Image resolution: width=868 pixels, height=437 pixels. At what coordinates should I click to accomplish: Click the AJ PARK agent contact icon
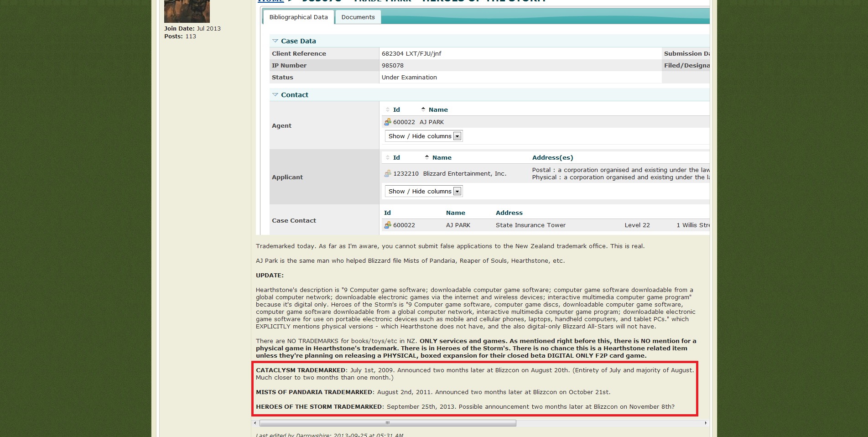387,122
